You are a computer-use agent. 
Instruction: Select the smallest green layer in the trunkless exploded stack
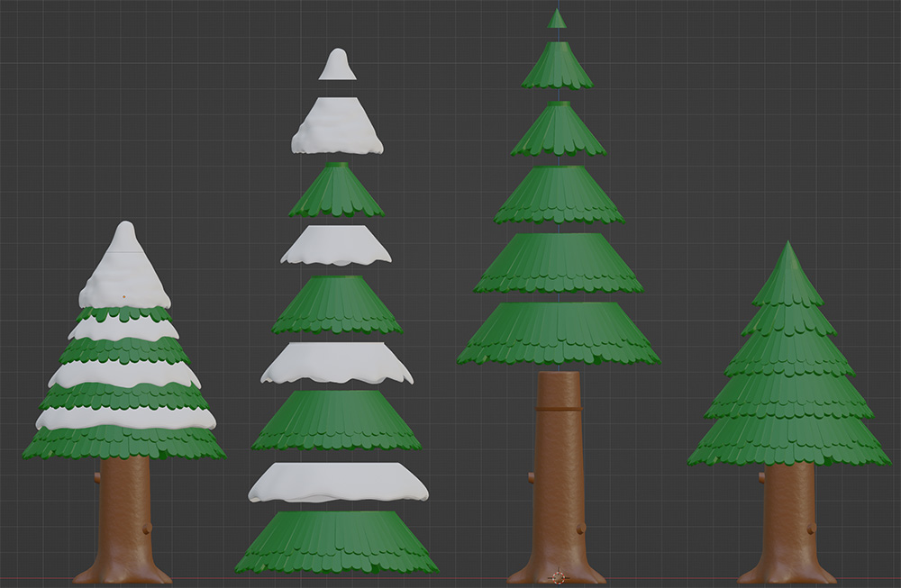pos(337,190)
